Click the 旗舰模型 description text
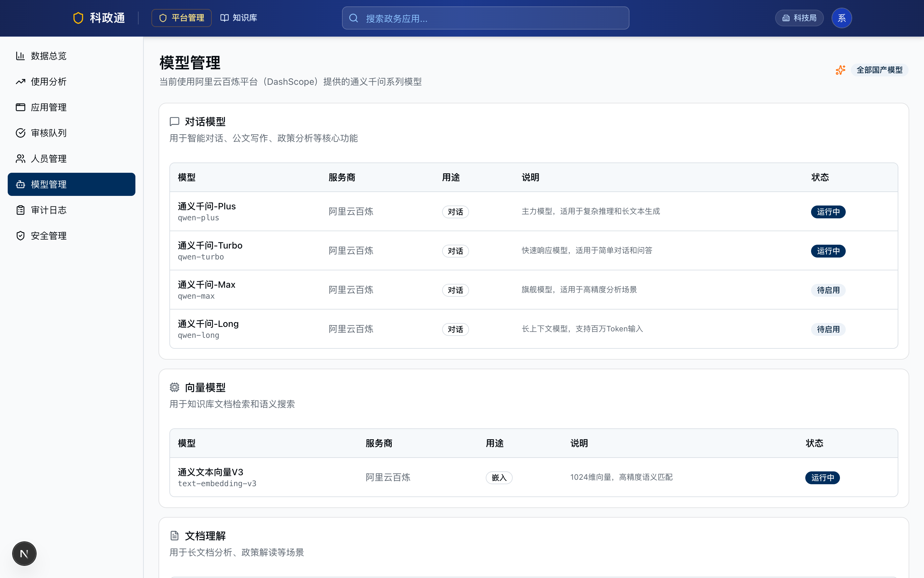The image size is (924, 578). point(579,290)
